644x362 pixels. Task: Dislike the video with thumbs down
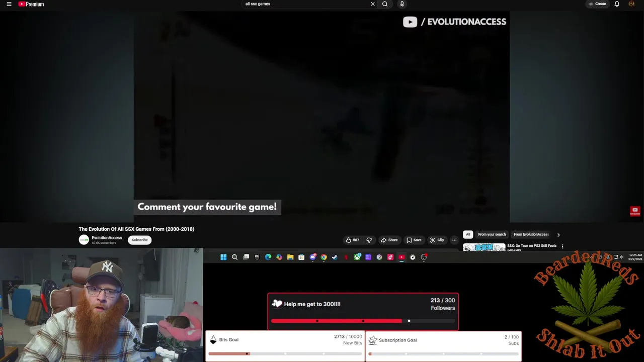point(369,240)
